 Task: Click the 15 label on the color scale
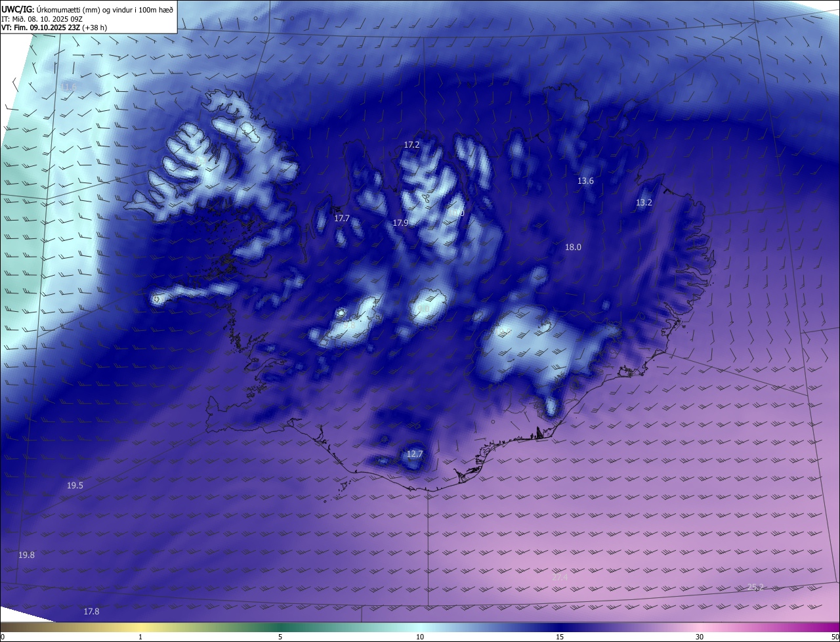coord(560,637)
